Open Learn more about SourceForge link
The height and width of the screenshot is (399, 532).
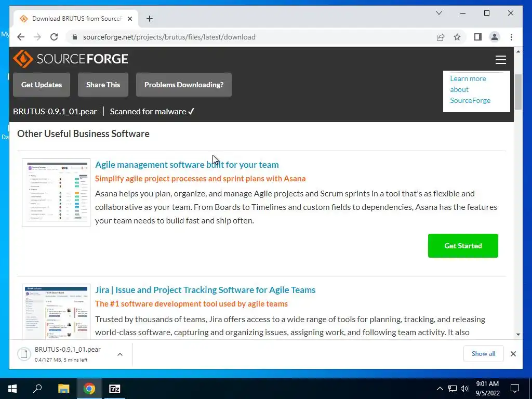[x=470, y=89]
